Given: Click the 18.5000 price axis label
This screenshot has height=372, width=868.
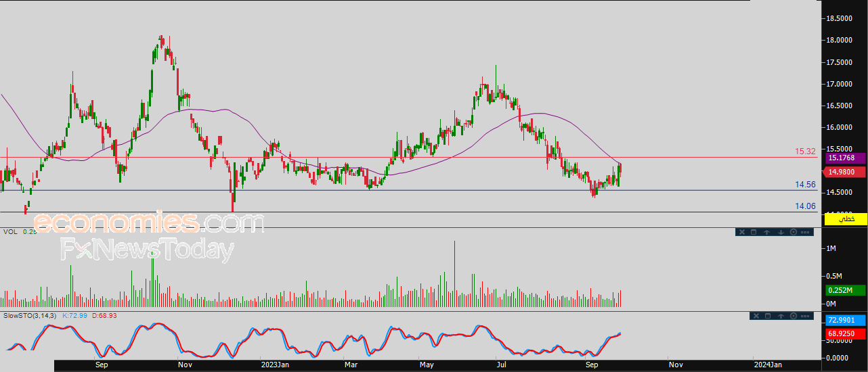Looking at the screenshot, I should click(840, 19).
